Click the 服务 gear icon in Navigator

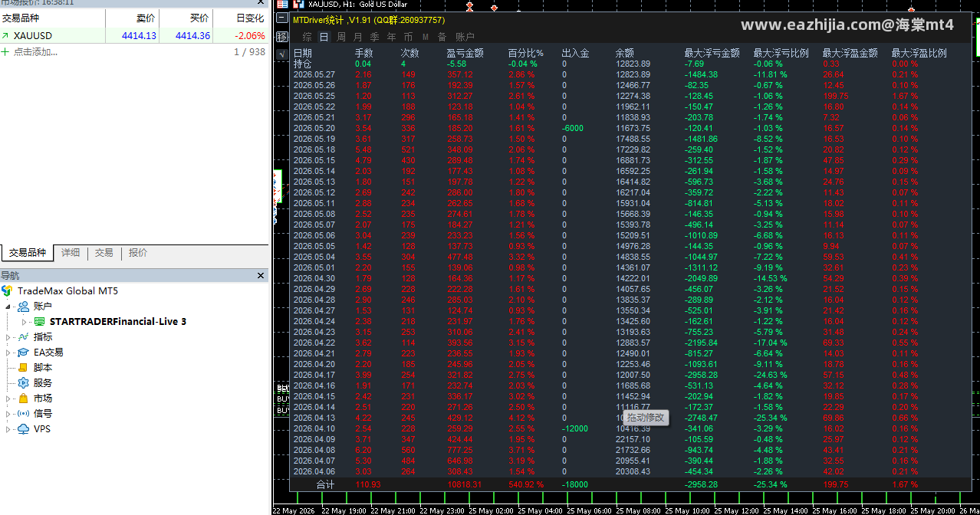coord(23,382)
